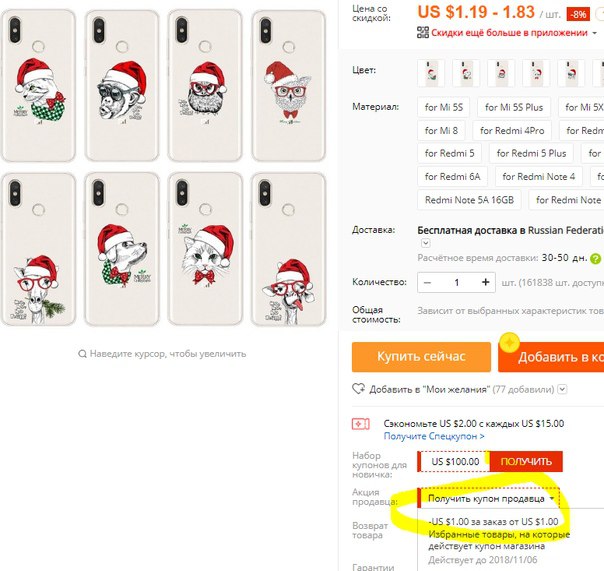Select the third color thumbnail option
604x571 pixels.
point(501,72)
